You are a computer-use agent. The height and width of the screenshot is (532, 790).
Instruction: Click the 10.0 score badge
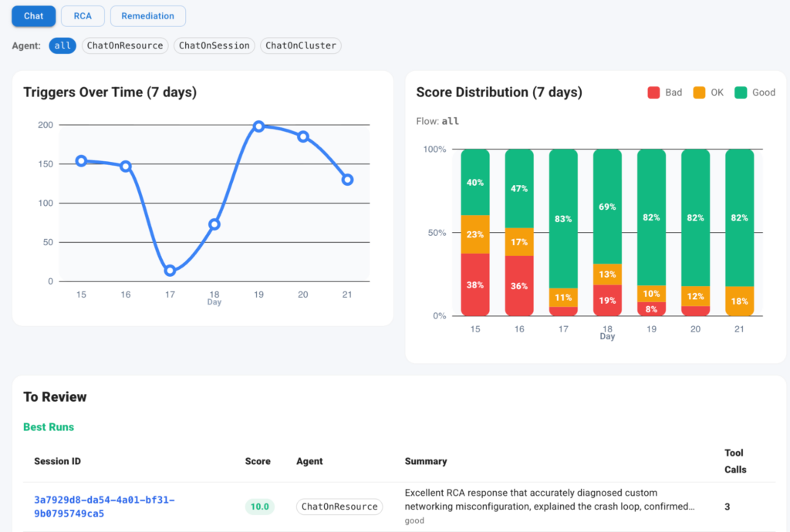tap(259, 507)
